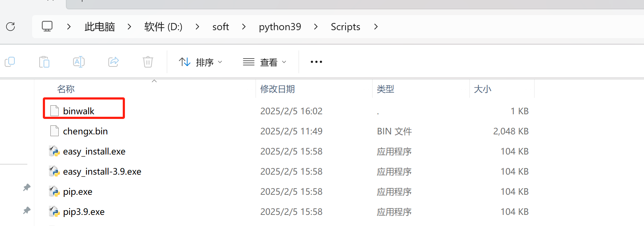Image resolution: width=644 pixels, height=226 pixels.
Task: Open the 排序 sort dropdown
Action: 201,62
